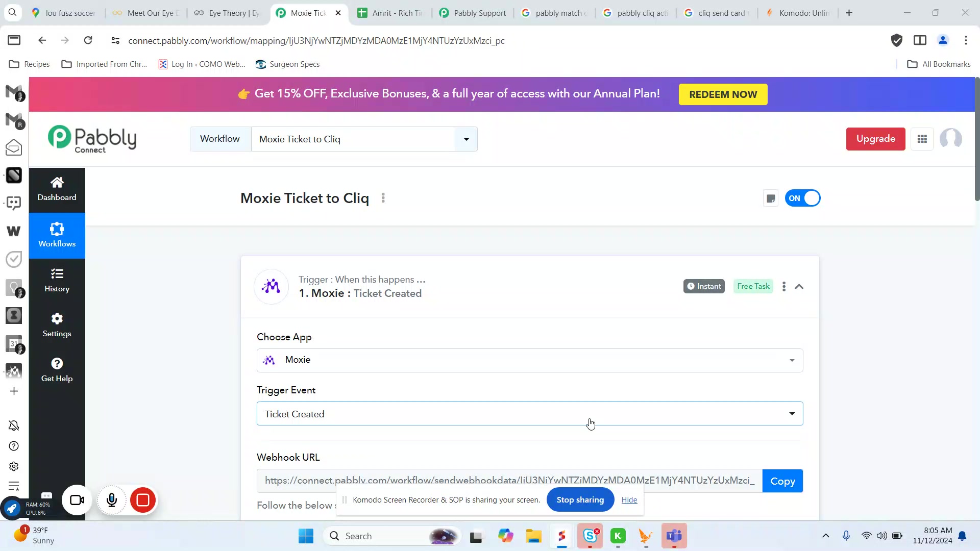
Task: Open workflow History in the sidebar
Action: [57, 280]
